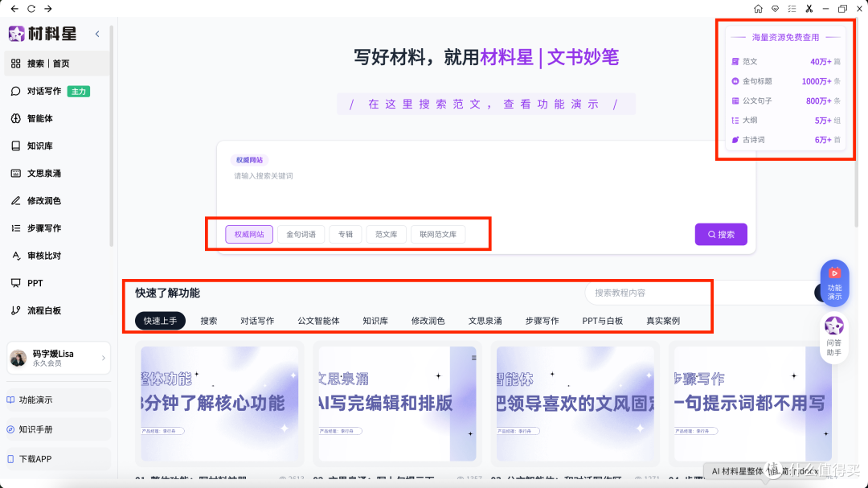Go back with the back arrow
868x488 pixels.
[14, 9]
